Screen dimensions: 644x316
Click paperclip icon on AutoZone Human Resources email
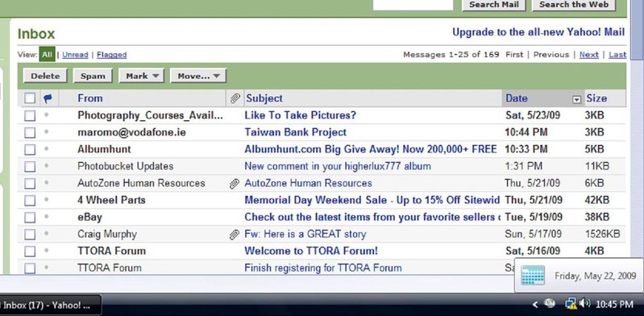234,184
